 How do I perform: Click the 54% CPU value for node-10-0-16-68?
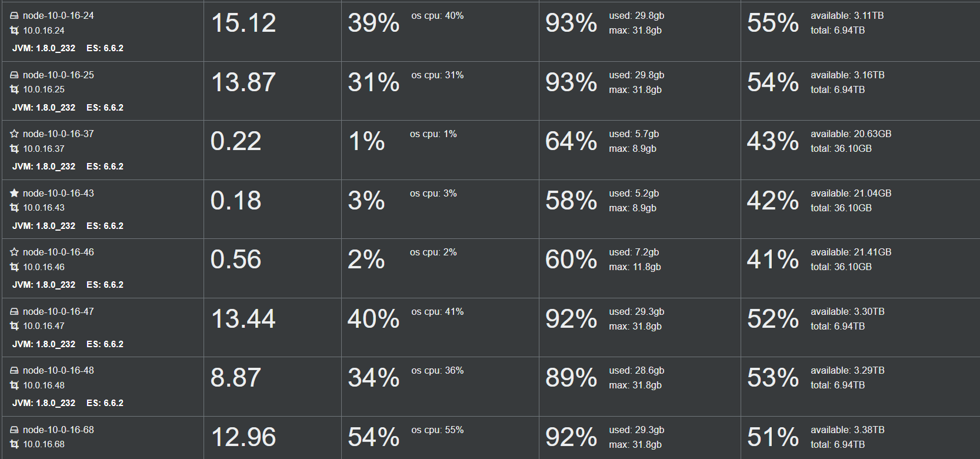coord(374,437)
